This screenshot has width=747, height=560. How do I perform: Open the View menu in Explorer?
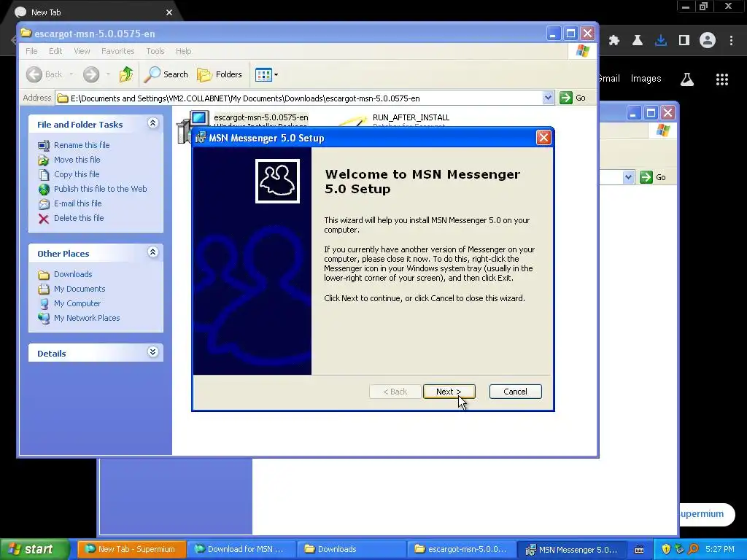click(x=82, y=51)
